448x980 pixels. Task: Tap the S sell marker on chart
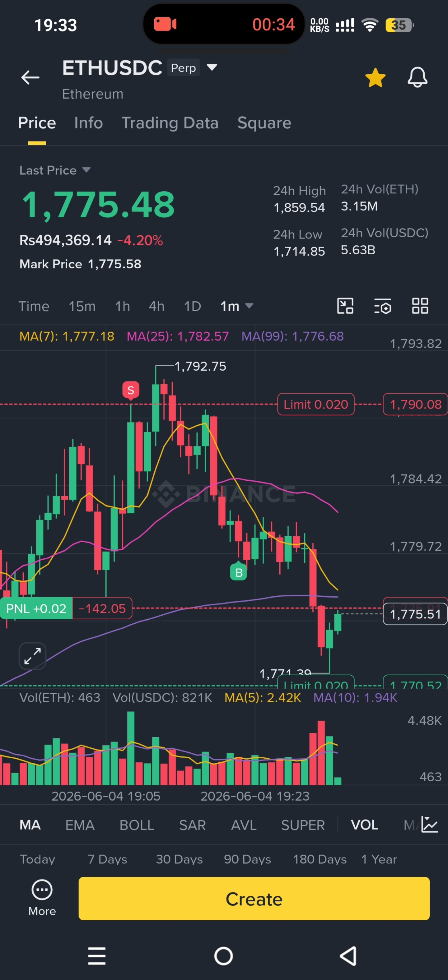coord(131,390)
